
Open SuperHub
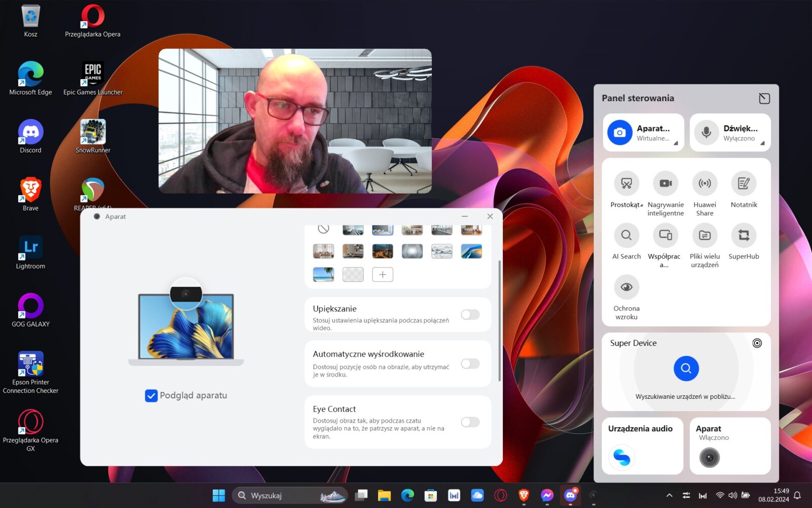point(743,235)
